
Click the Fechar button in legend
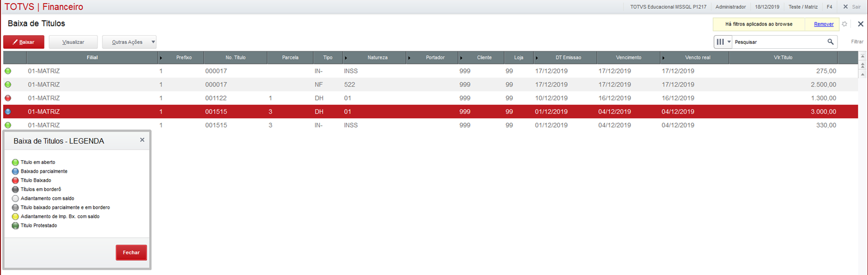(131, 252)
